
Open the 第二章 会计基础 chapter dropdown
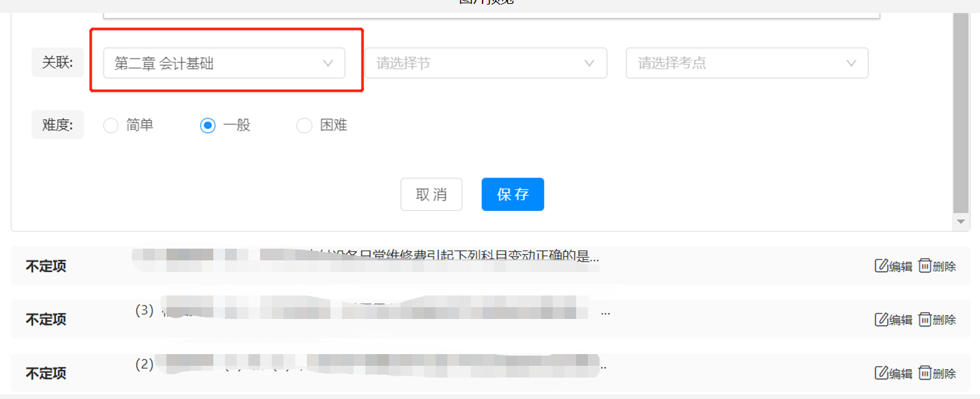coord(224,63)
